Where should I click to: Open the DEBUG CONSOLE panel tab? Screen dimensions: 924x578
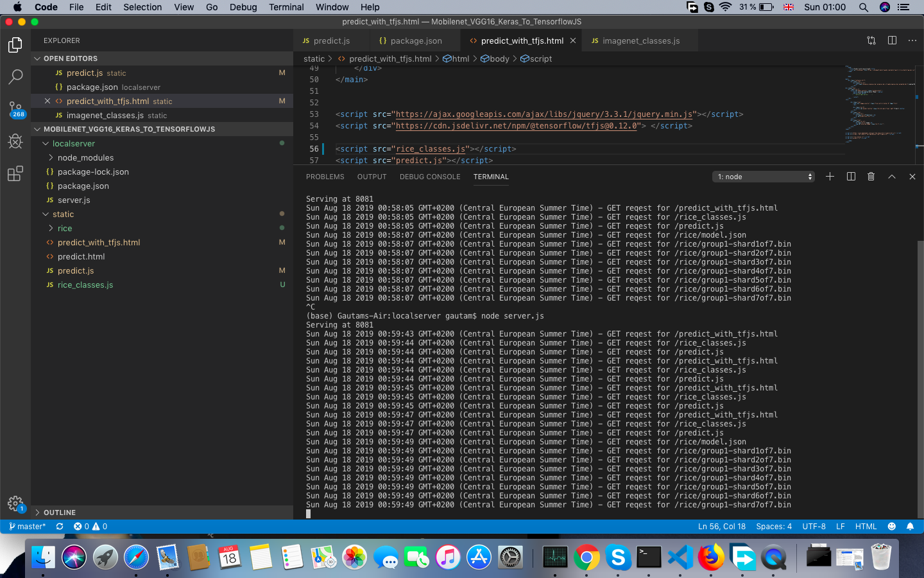point(430,177)
